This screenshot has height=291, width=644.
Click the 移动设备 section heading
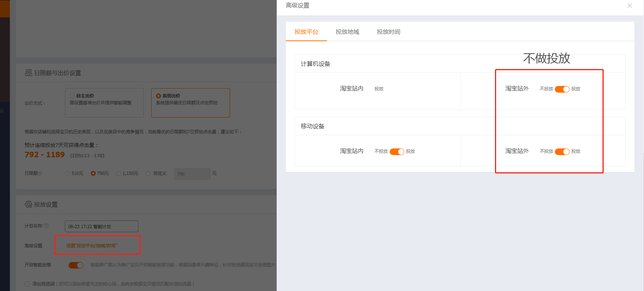point(313,126)
